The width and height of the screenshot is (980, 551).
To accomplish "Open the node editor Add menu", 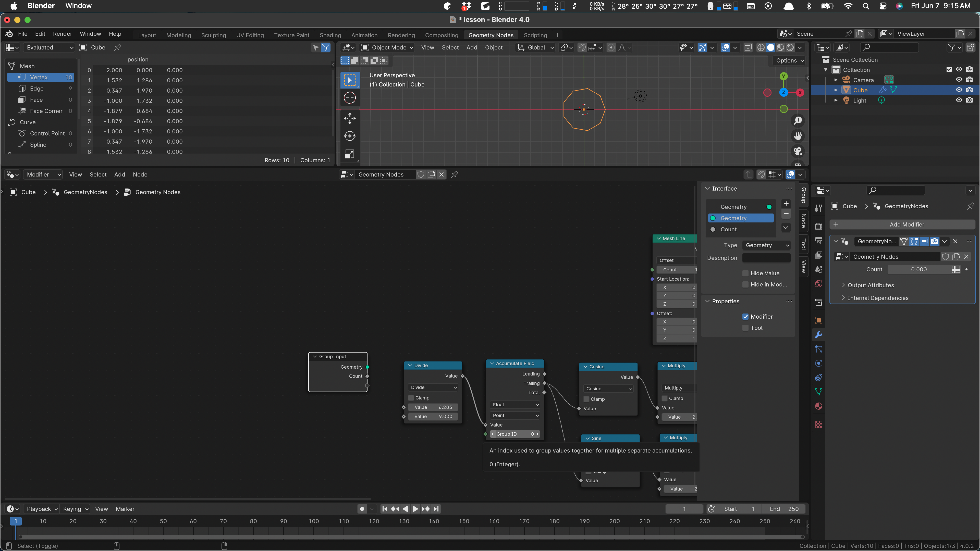I will click(119, 174).
